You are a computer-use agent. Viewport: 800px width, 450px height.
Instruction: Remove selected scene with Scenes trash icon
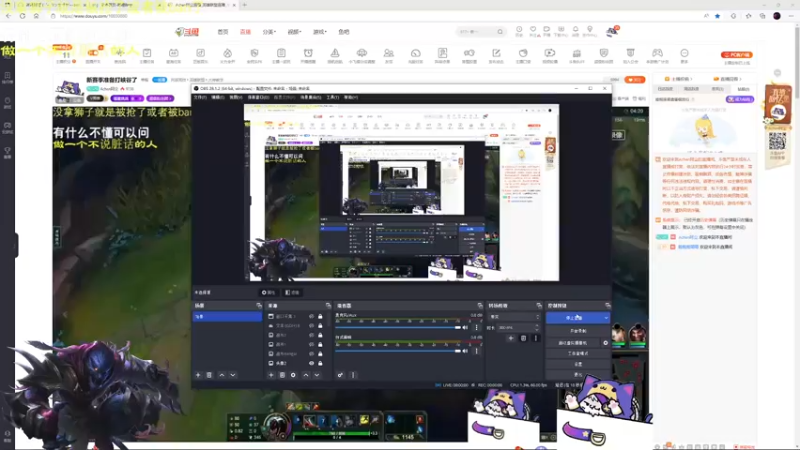(x=209, y=375)
